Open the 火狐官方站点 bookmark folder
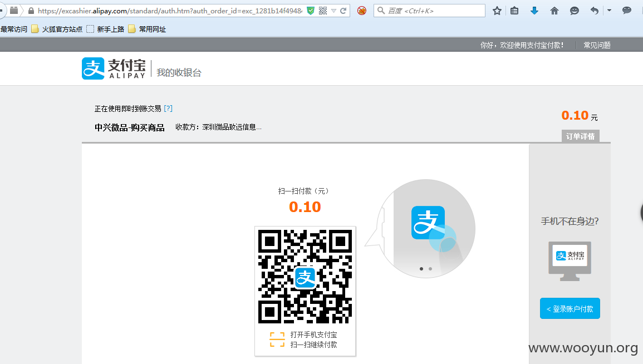The height and width of the screenshot is (364, 643). pyautogui.click(x=57, y=29)
